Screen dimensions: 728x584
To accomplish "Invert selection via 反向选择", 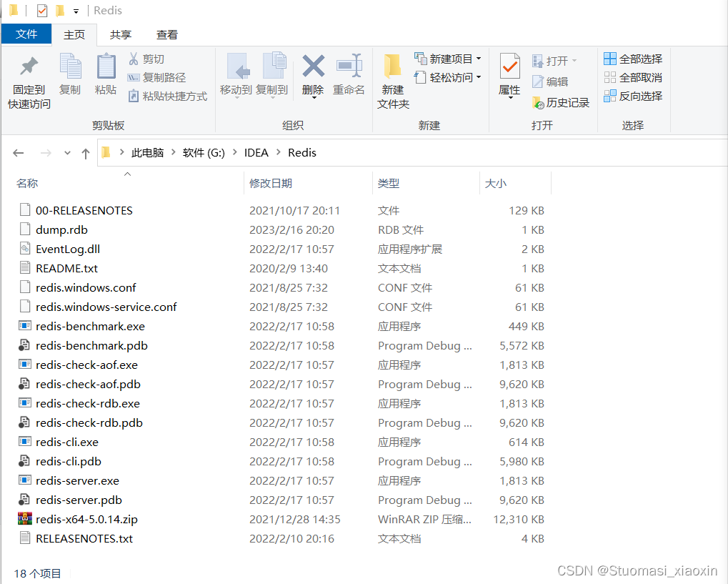I will coord(633,96).
